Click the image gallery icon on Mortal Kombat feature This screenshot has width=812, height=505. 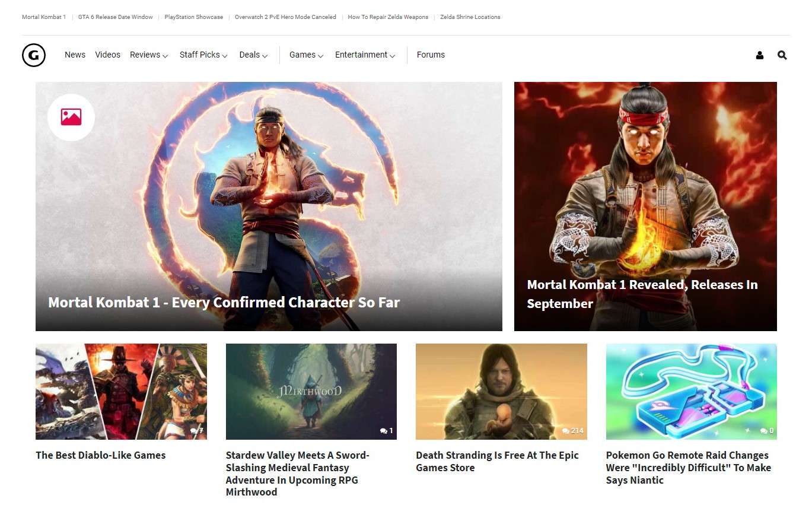click(x=71, y=117)
